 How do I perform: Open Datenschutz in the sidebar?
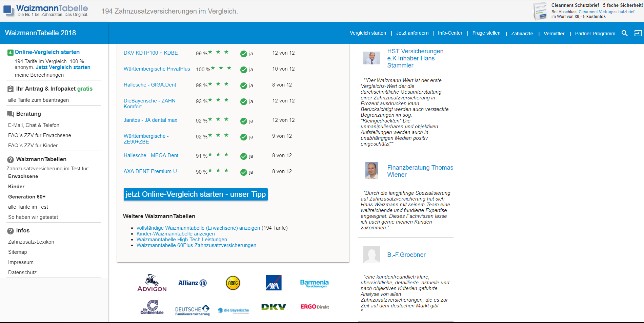pos(22,272)
